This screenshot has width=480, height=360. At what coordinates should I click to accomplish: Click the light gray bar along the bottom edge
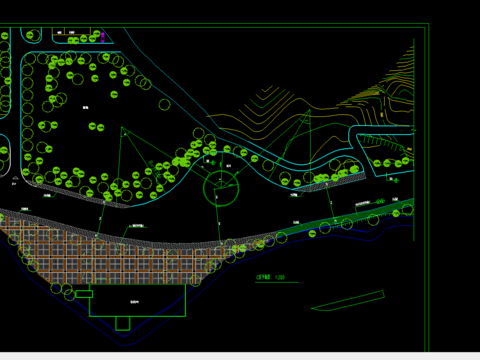tap(240, 356)
